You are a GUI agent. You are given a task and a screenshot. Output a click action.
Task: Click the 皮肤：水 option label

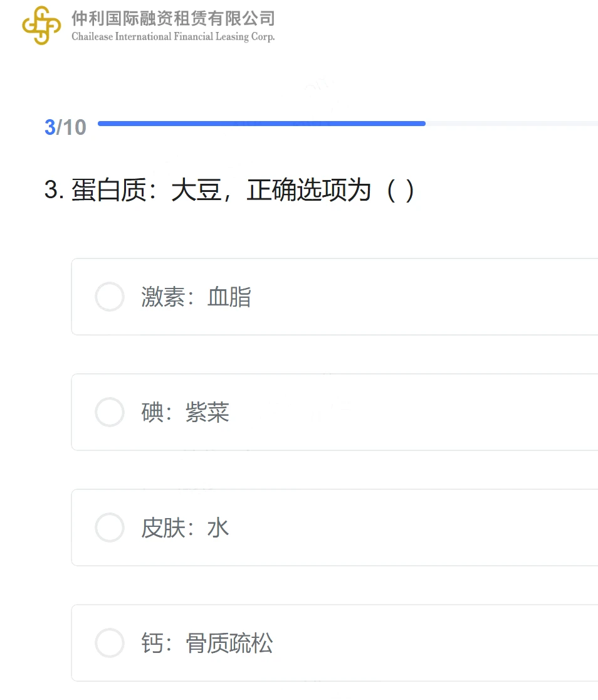coord(185,528)
